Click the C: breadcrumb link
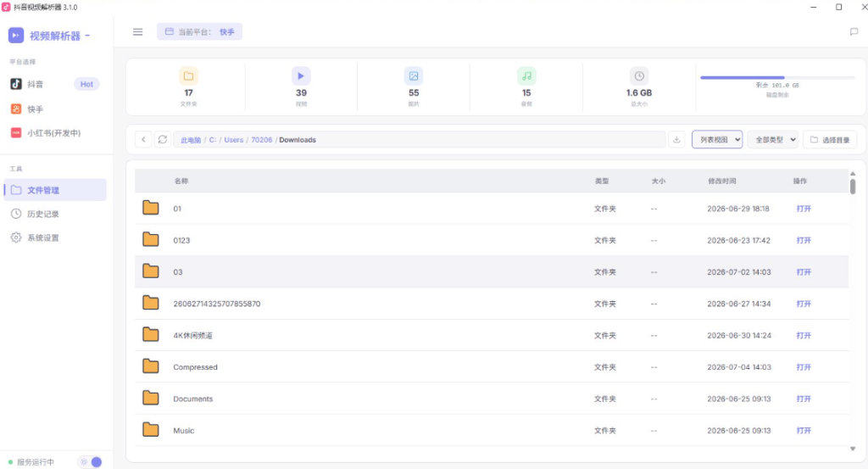Screen dimensions: 868x469 coord(213,140)
